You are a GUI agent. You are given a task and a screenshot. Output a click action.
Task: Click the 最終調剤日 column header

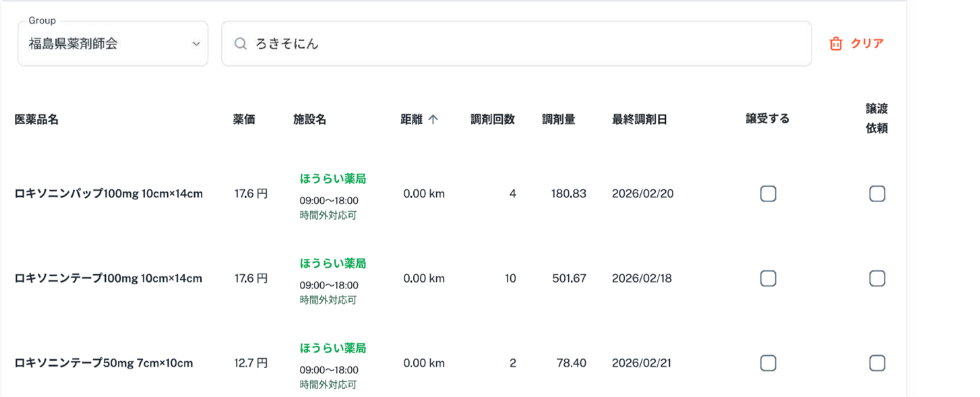tap(639, 119)
